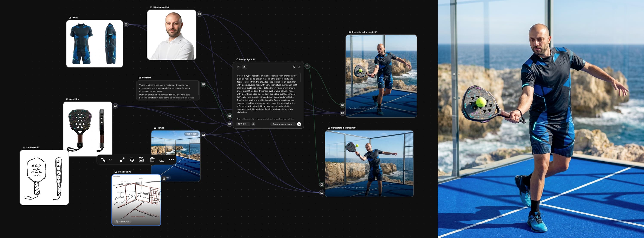Click the divisa node title
Screen dimensions: 644x238
(x=75, y=18)
